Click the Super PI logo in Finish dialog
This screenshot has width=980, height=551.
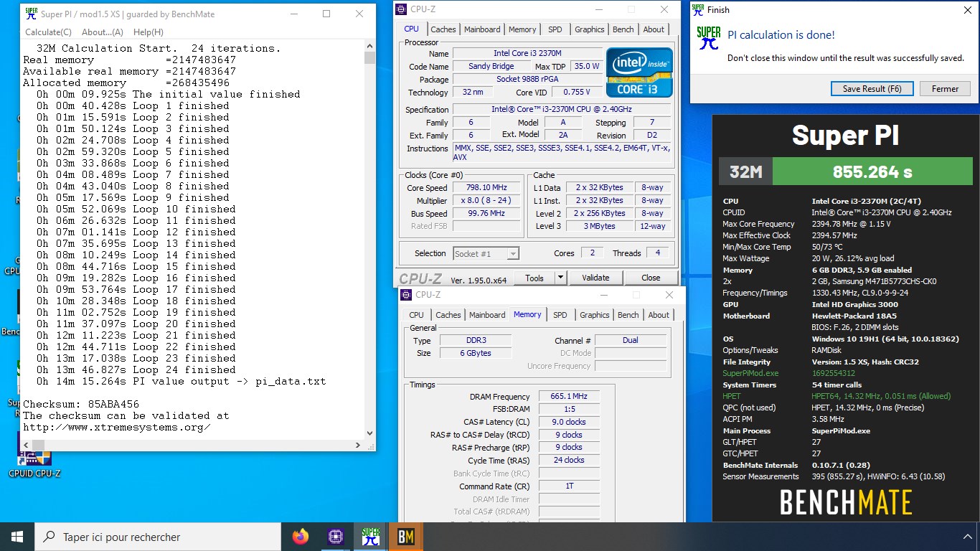click(709, 37)
